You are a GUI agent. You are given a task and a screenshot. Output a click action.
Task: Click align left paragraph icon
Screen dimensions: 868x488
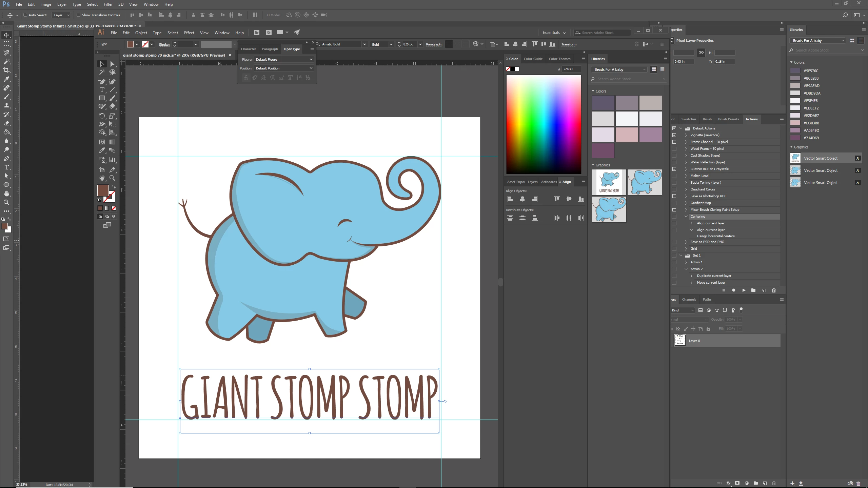click(x=449, y=44)
